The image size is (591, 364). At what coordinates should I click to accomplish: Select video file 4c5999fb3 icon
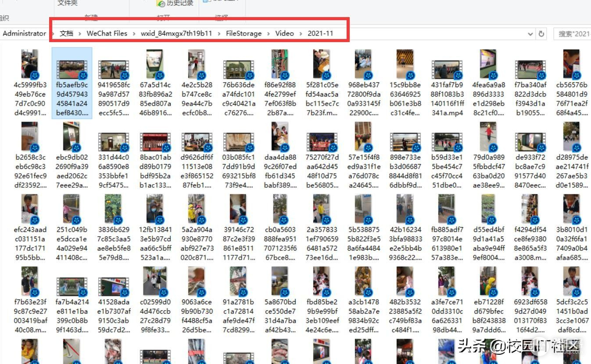point(30,64)
